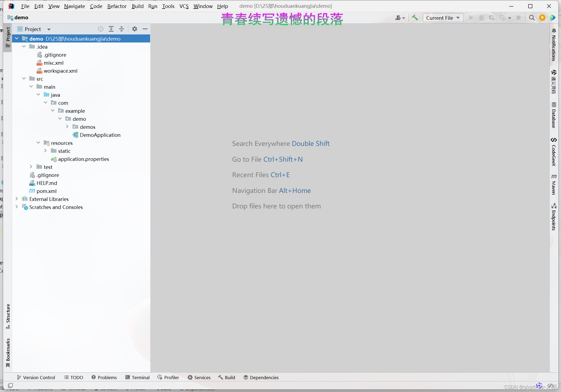Viewport: 561px width, 392px height.
Task: Click the orange IDE update arrow icon
Action: pos(542,18)
